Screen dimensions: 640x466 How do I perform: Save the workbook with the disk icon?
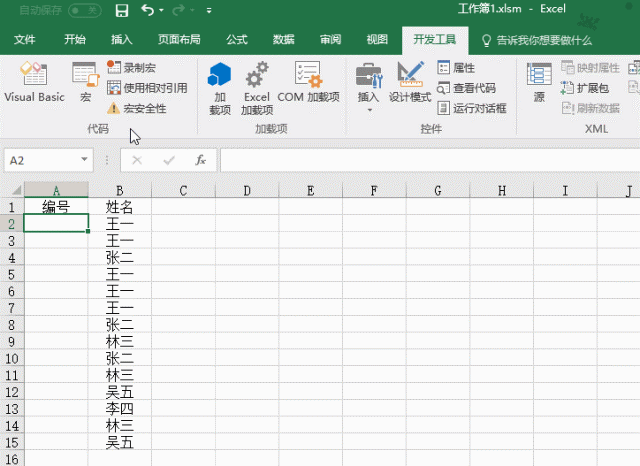122,10
